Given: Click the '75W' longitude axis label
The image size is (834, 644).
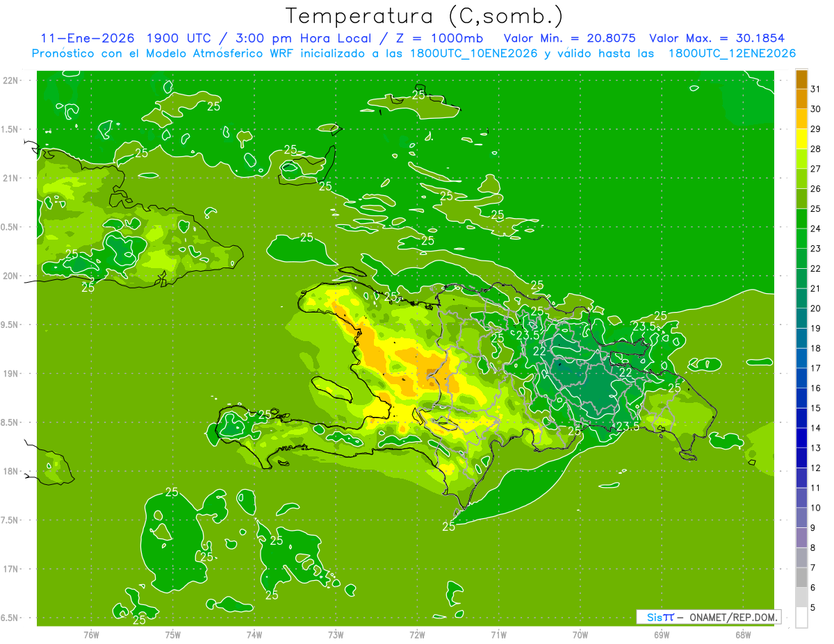Looking at the screenshot, I should 173,635.
